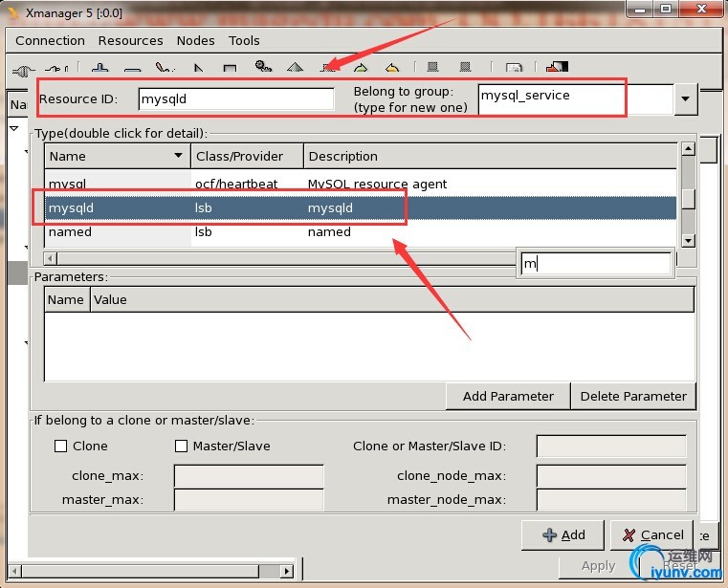Click the gears Default toolbar icon
Viewport: 728px width, 588px height.
[263, 66]
